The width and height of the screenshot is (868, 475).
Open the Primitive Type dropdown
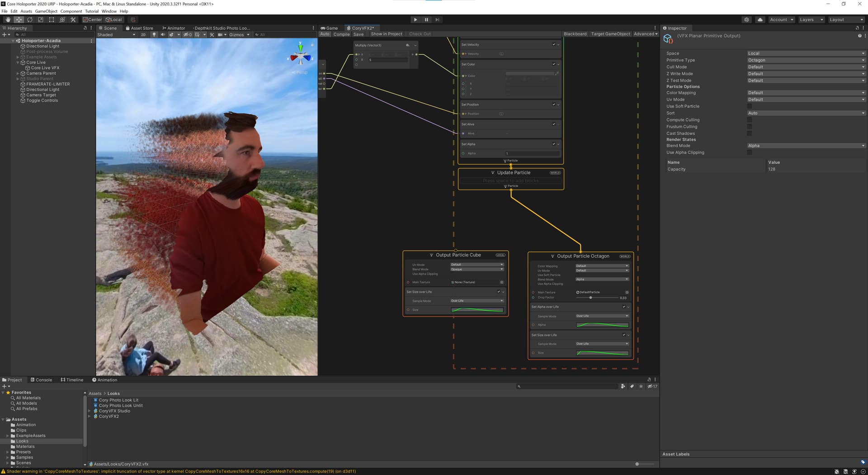806,60
